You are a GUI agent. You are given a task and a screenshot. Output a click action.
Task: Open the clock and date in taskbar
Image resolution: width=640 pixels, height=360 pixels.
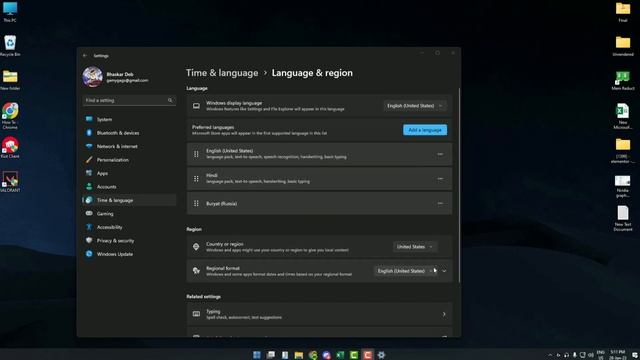[618, 355]
